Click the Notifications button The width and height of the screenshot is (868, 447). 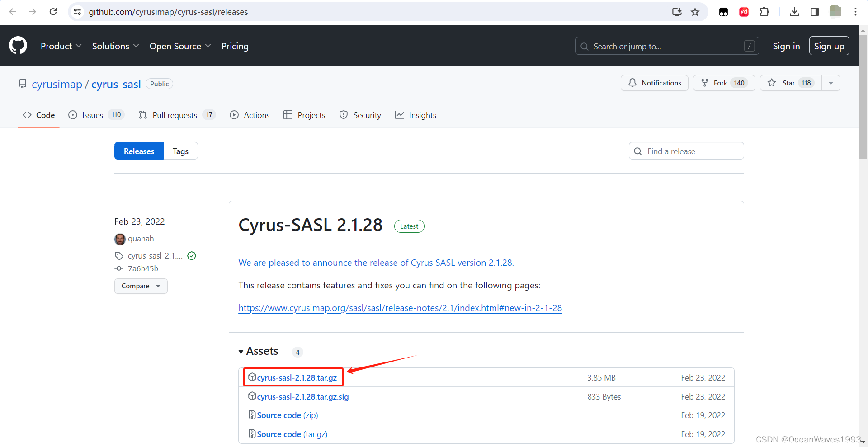point(655,83)
